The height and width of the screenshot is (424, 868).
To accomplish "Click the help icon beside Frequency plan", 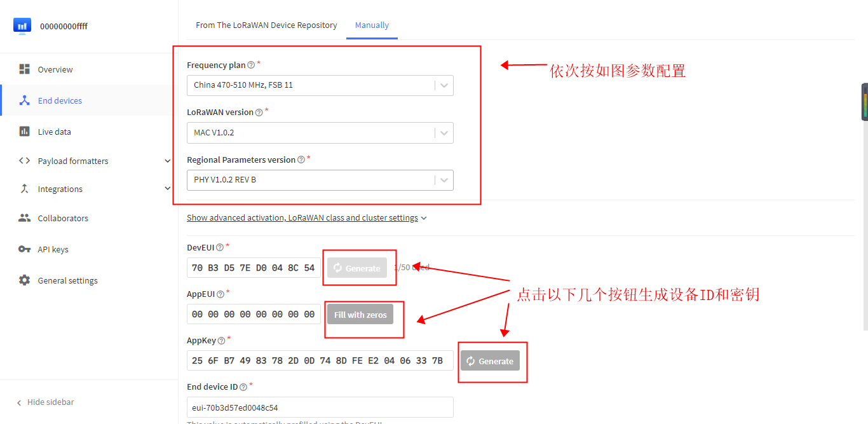I will point(251,65).
